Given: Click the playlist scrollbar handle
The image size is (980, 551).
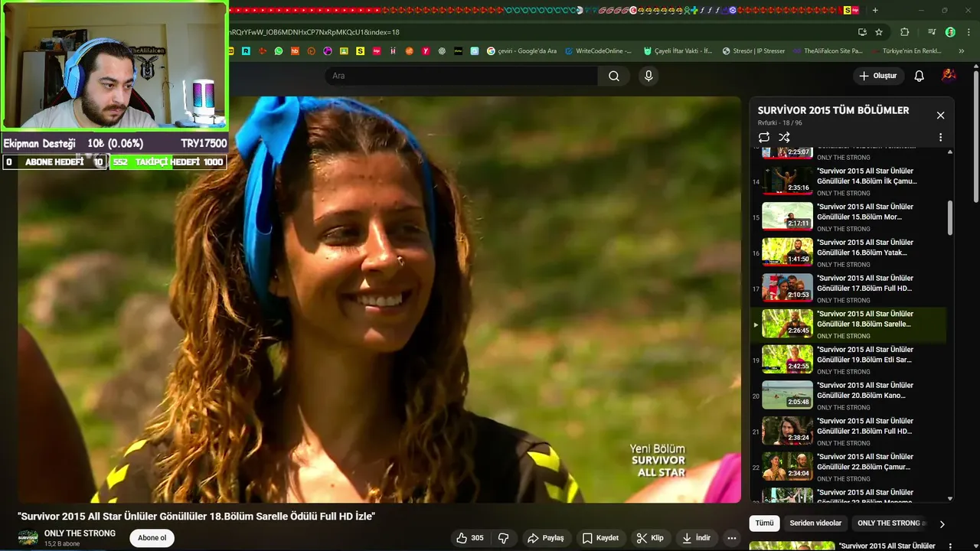Looking at the screenshot, I should pyautogui.click(x=950, y=217).
